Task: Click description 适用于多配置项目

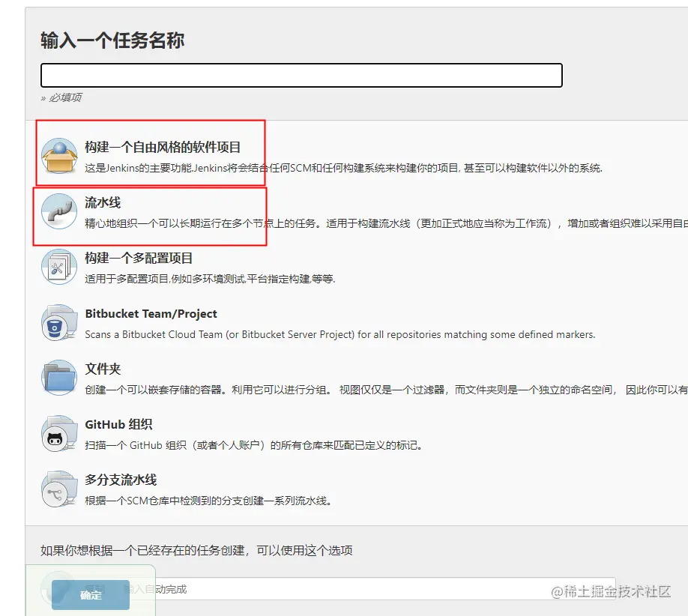Action: tap(210, 279)
